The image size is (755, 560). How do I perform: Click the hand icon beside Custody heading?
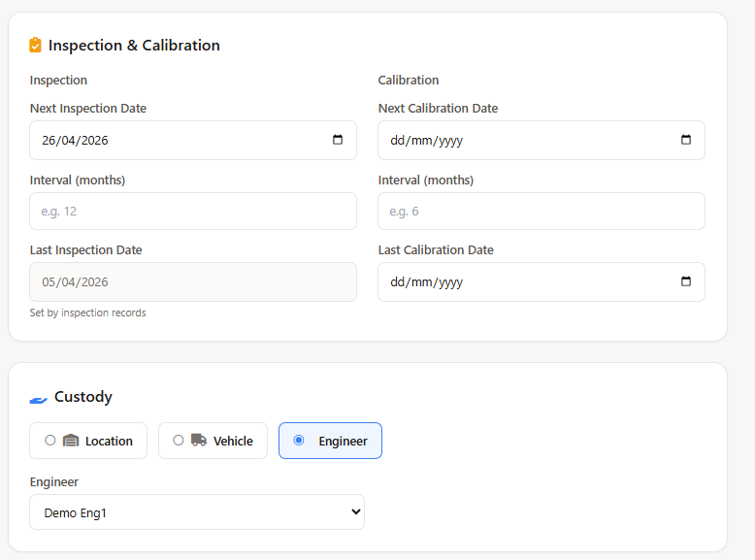click(39, 400)
